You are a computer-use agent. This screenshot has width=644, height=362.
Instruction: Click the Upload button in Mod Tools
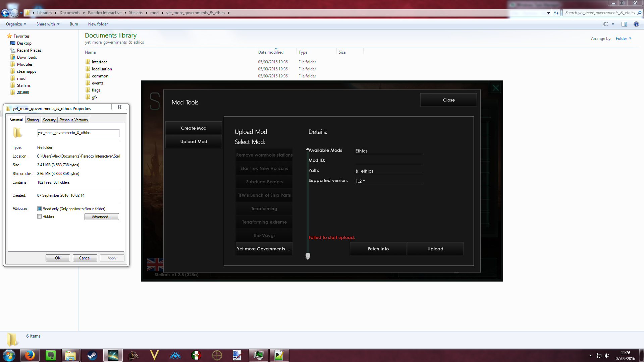click(x=435, y=249)
